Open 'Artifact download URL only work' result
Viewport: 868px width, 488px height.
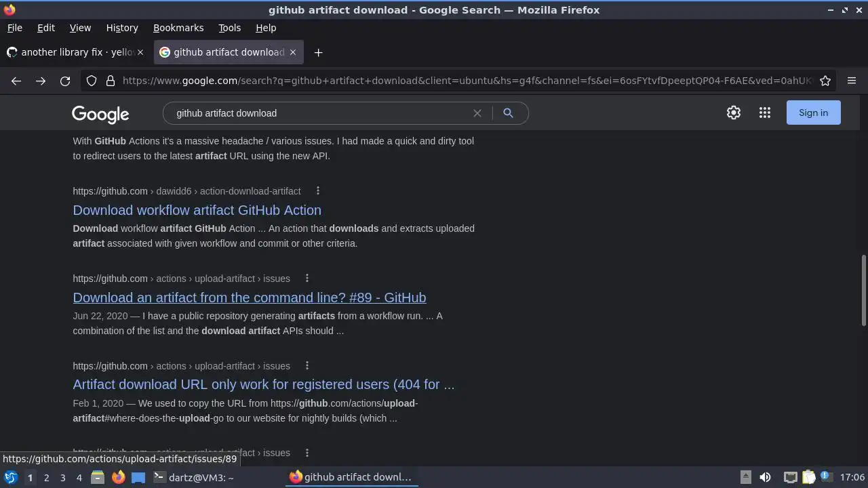pyautogui.click(x=264, y=384)
